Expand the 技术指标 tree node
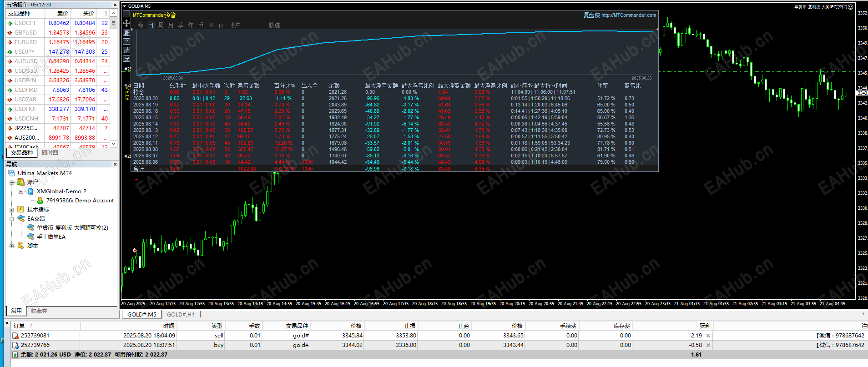868x367 pixels. (x=12, y=210)
